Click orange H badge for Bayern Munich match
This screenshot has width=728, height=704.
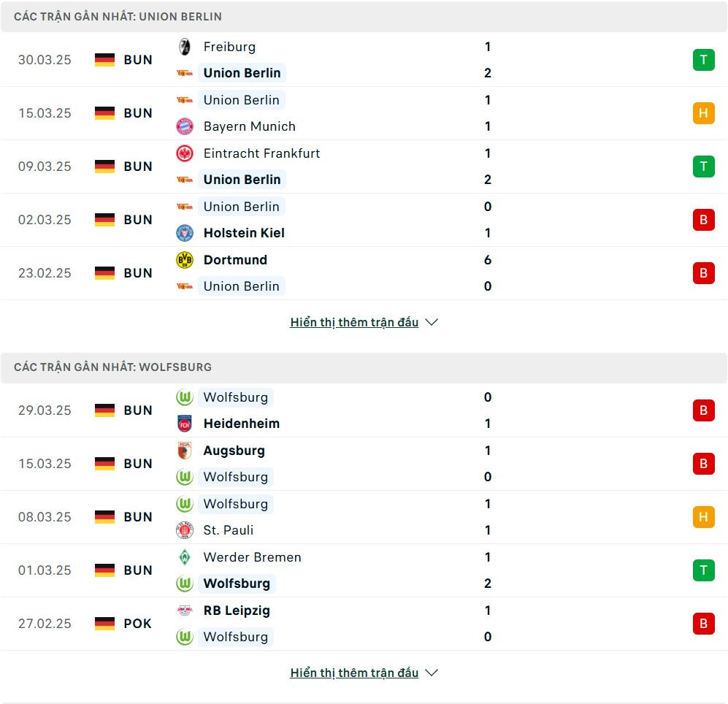click(703, 113)
